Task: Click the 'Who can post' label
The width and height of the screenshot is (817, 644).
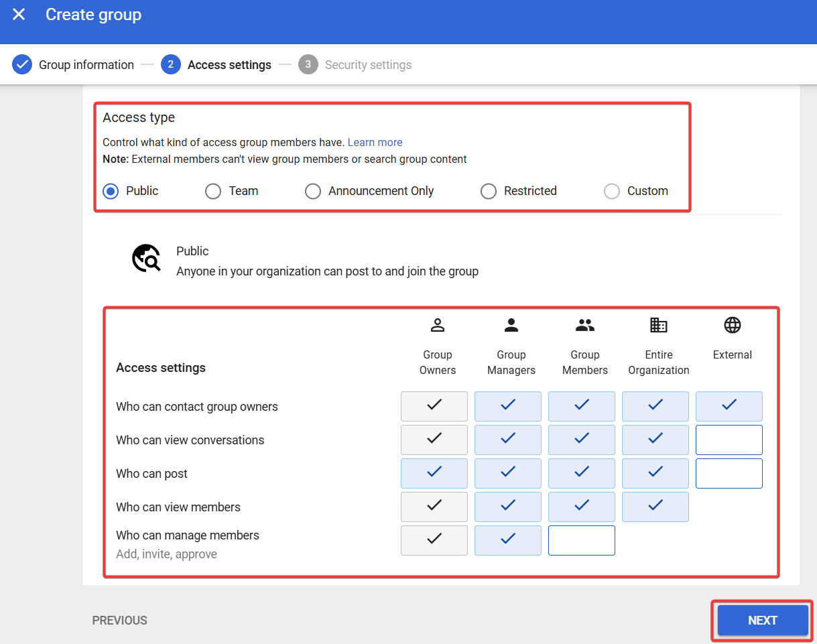Action: point(151,474)
